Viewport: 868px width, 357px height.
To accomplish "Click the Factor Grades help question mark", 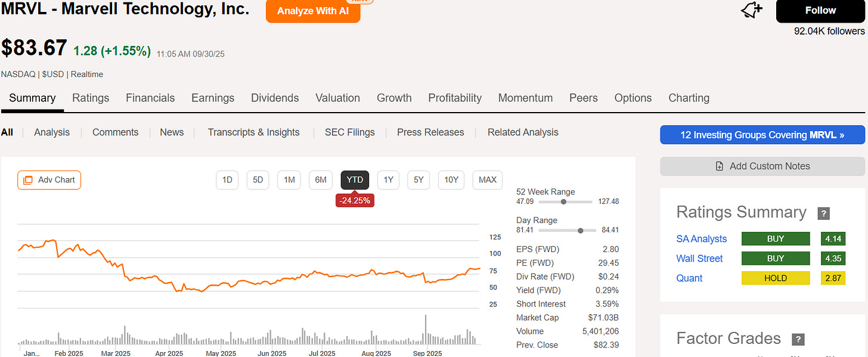I will 798,339.
